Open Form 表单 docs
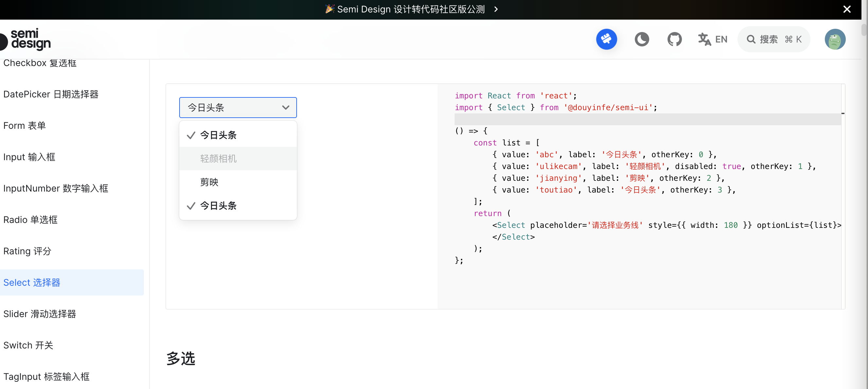This screenshot has width=868, height=389. (25, 126)
